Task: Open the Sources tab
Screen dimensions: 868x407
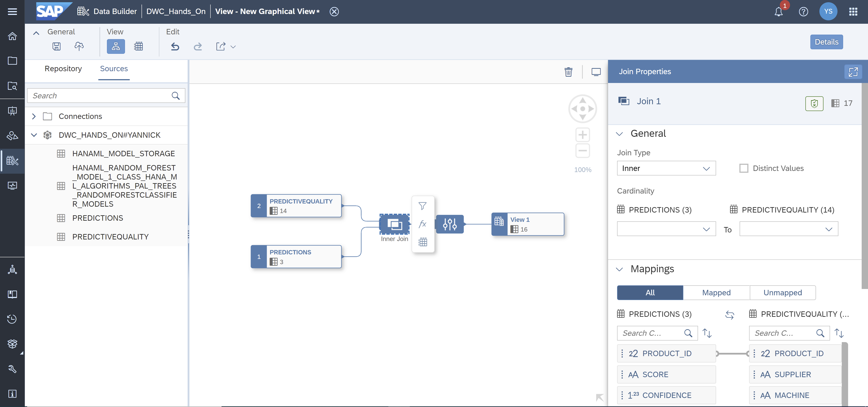Action: pos(114,68)
